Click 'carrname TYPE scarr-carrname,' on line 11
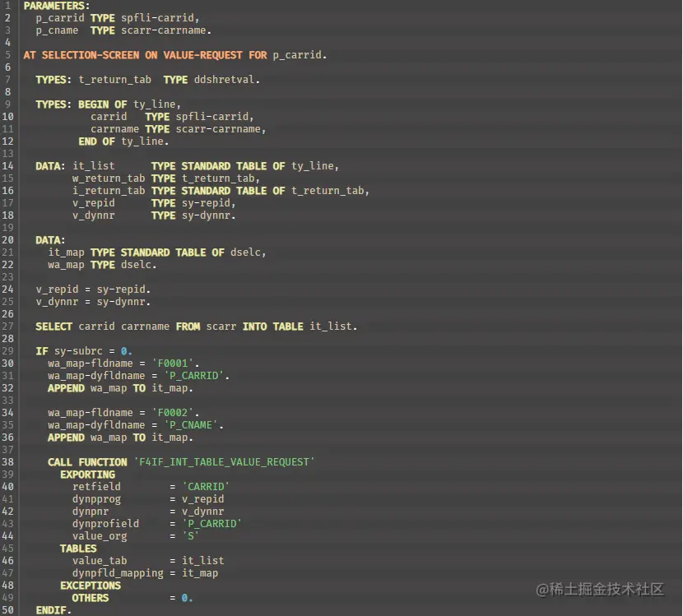Image resolution: width=683 pixels, height=616 pixels. [178, 129]
